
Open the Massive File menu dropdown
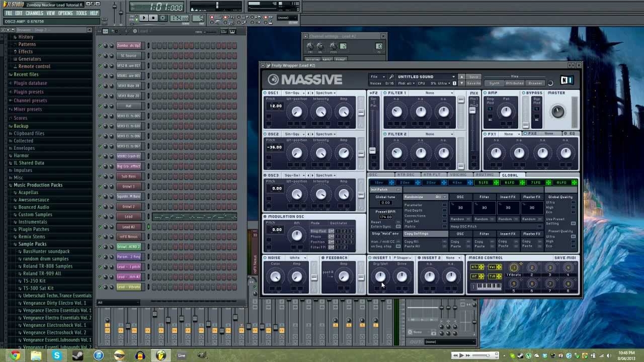[377, 77]
